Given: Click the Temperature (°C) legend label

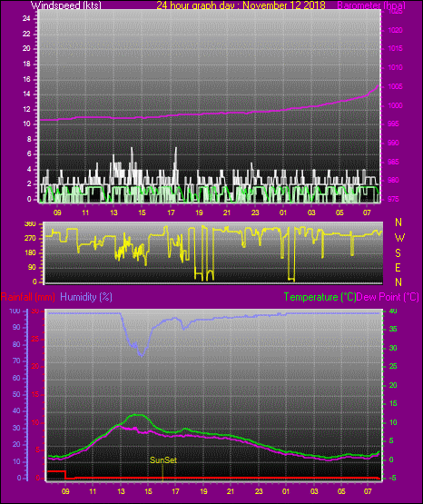Looking at the screenshot, I should [x=320, y=297].
